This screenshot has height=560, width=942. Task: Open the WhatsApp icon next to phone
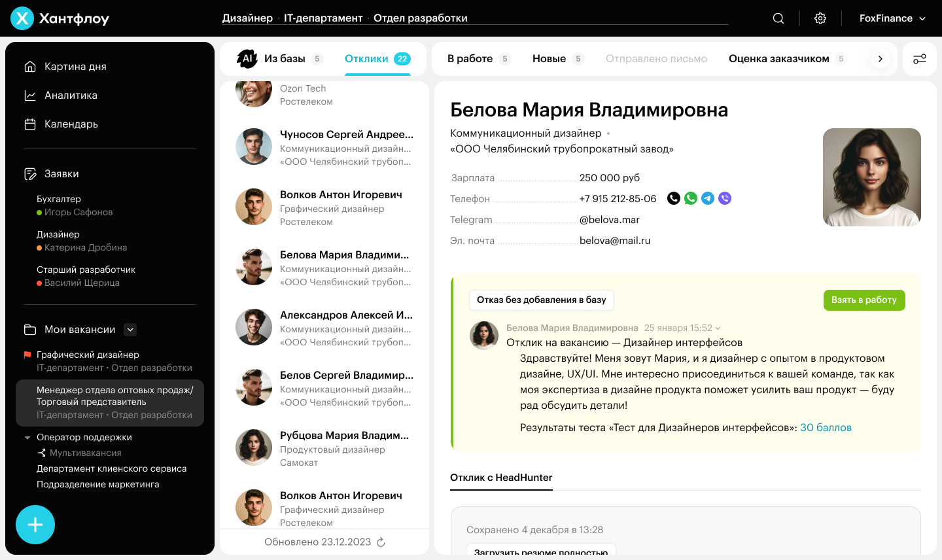coord(691,198)
